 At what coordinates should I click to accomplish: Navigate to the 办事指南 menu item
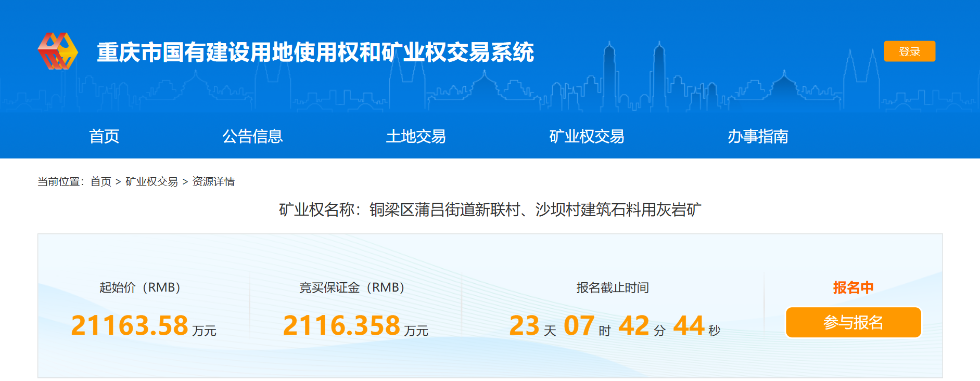(757, 136)
